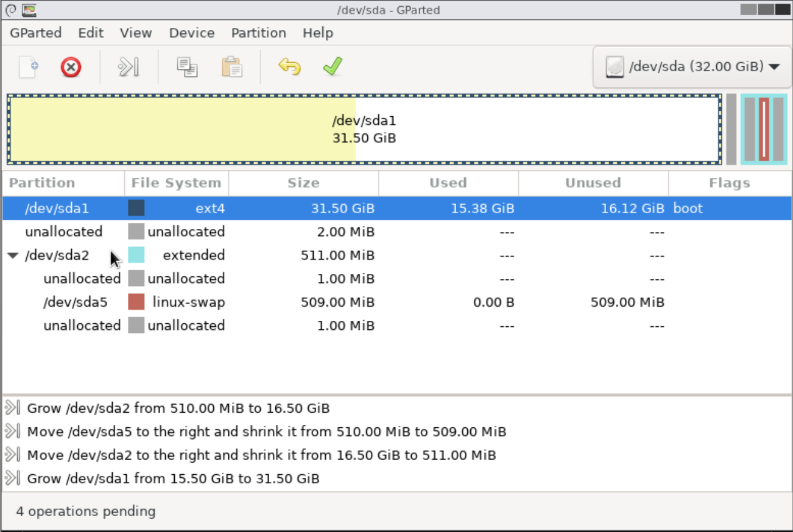Click the icon beside Move /dev/sda2 operation
This screenshot has height=532, width=793.
click(x=13, y=455)
